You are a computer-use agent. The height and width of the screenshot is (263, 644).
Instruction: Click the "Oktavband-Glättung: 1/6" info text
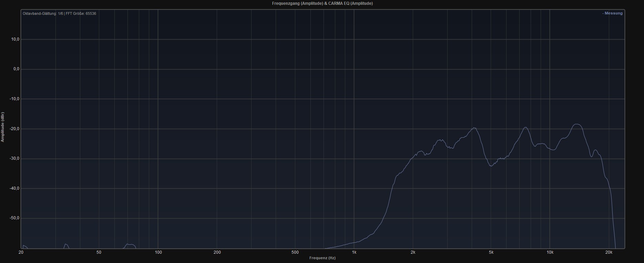coord(43,13)
